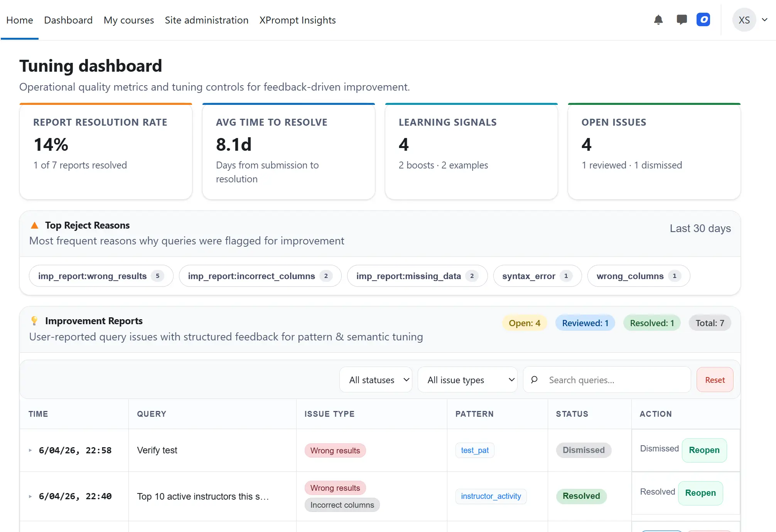Click the Last 30 days label
Screen dimensions: 776x532
pyautogui.click(x=700, y=229)
